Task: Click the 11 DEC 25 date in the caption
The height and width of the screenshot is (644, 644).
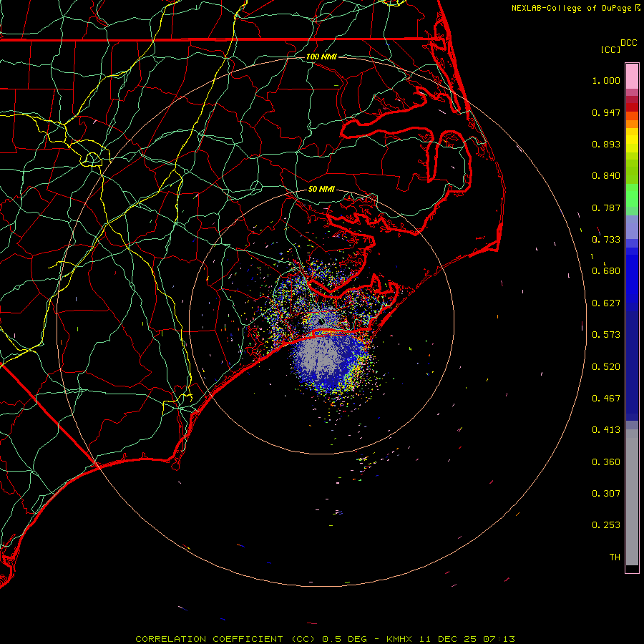Action: click(x=448, y=639)
